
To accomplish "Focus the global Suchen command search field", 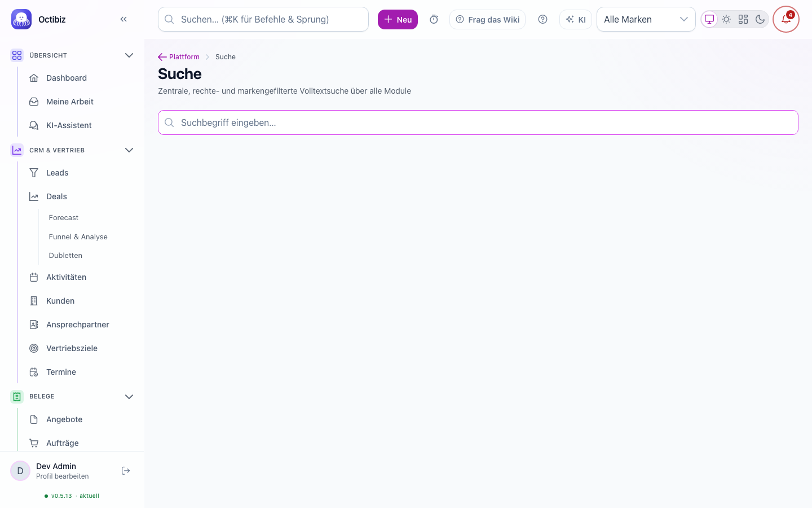I will coord(263,19).
